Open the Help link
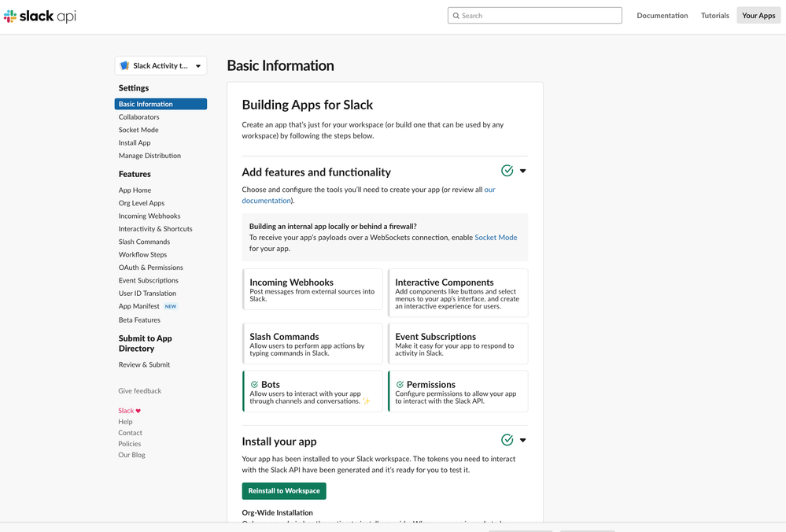This screenshot has height=532, width=786. pyautogui.click(x=125, y=422)
